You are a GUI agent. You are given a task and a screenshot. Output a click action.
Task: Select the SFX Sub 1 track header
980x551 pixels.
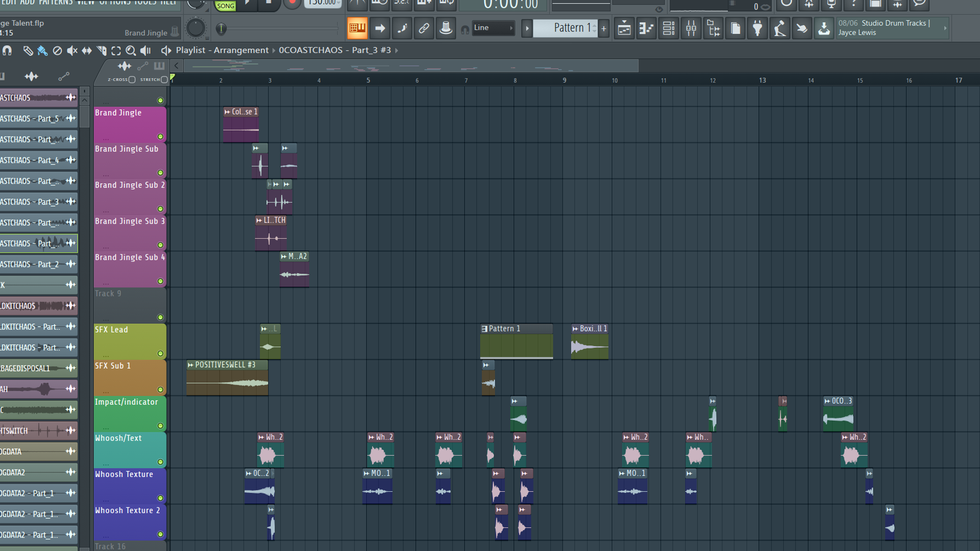tap(130, 378)
